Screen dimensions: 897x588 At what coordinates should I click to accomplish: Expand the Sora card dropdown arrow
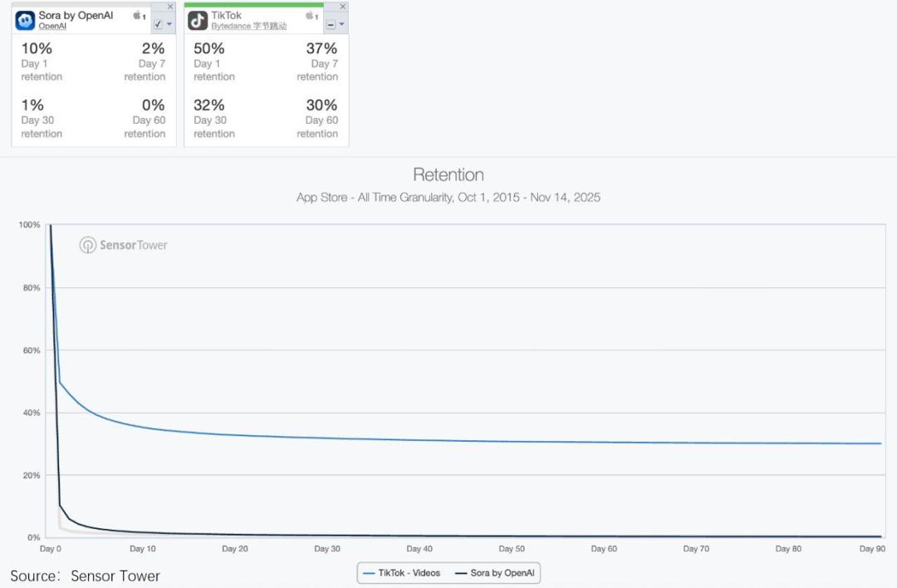click(x=169, y=25)
